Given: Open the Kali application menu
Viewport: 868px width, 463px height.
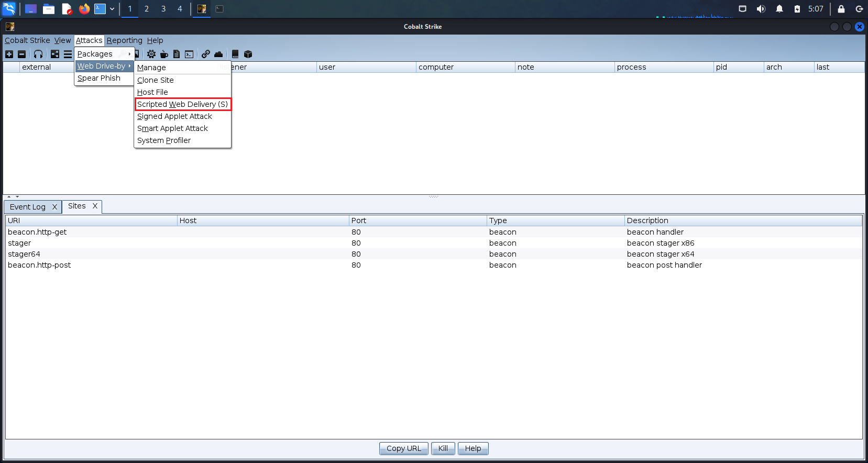Looking at the screenshot, I should tap(9, 9).
